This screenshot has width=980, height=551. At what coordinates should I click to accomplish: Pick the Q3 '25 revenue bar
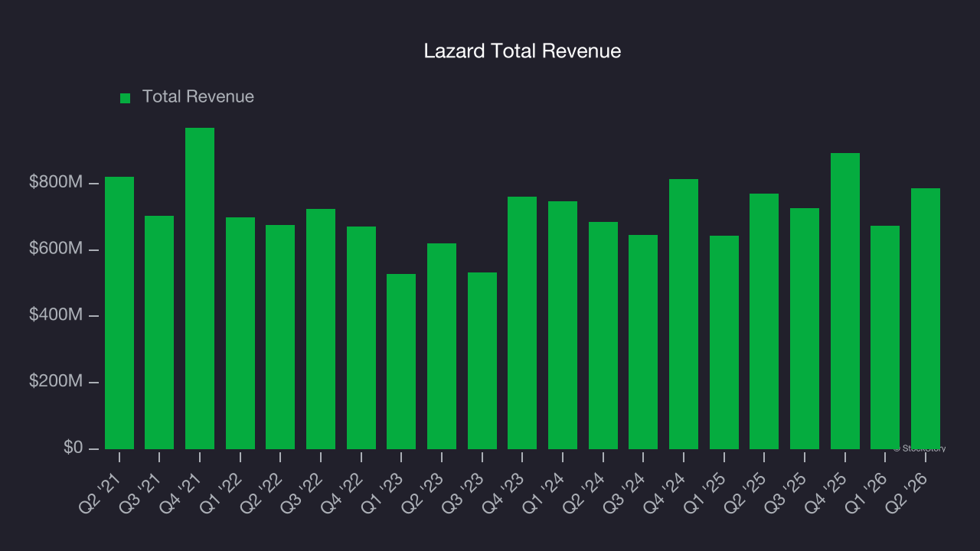pos(805,328)
